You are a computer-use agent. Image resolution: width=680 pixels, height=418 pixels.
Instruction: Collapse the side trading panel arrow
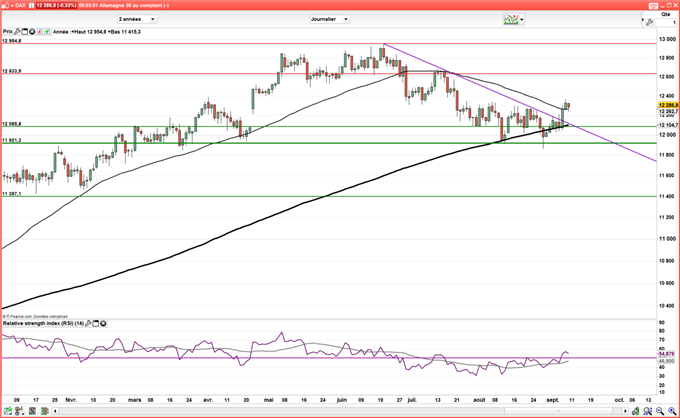click(x=643, y=20)
